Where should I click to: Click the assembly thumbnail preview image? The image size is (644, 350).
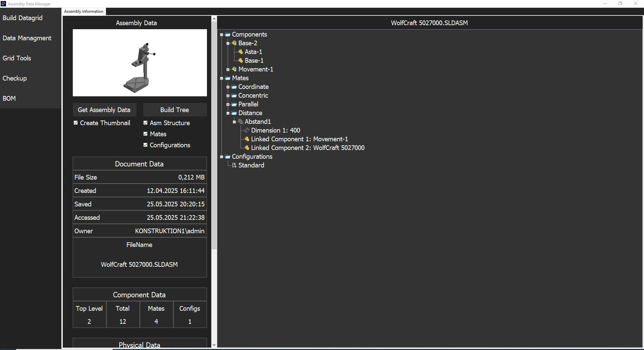tap(140, 63)
